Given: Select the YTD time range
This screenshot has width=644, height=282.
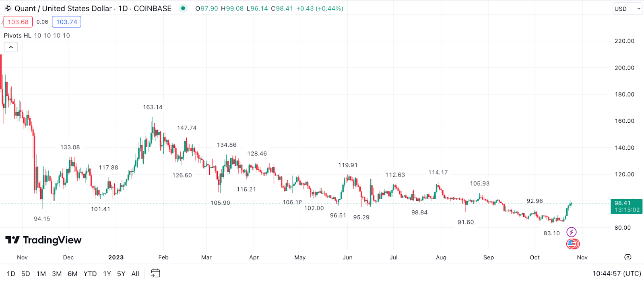Looking at the screenshot, I should (90, 274).
